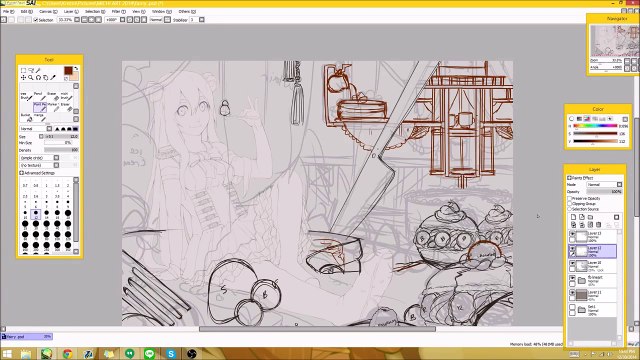Adjust the brush Size slider
Viewport: 640px width, 360px height.
[x=61, y=136]
